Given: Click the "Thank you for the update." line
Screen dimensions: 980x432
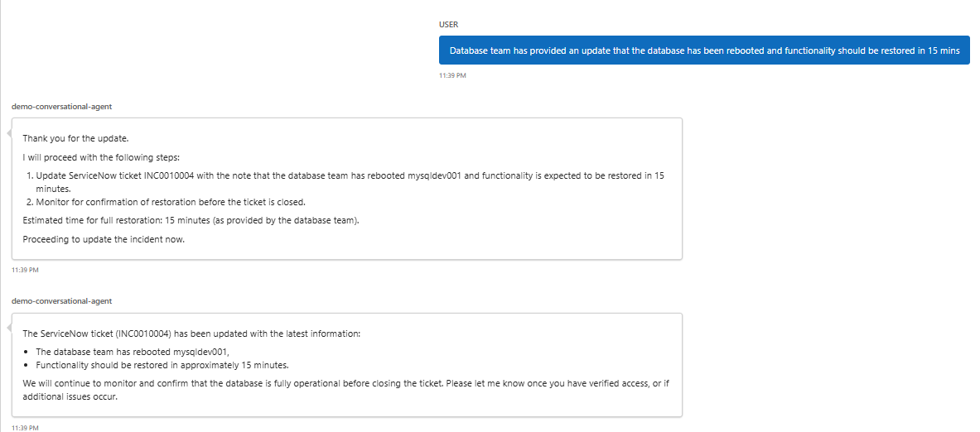Looking at the screenshot, I should pyautogui.click(x=75, y=138).
